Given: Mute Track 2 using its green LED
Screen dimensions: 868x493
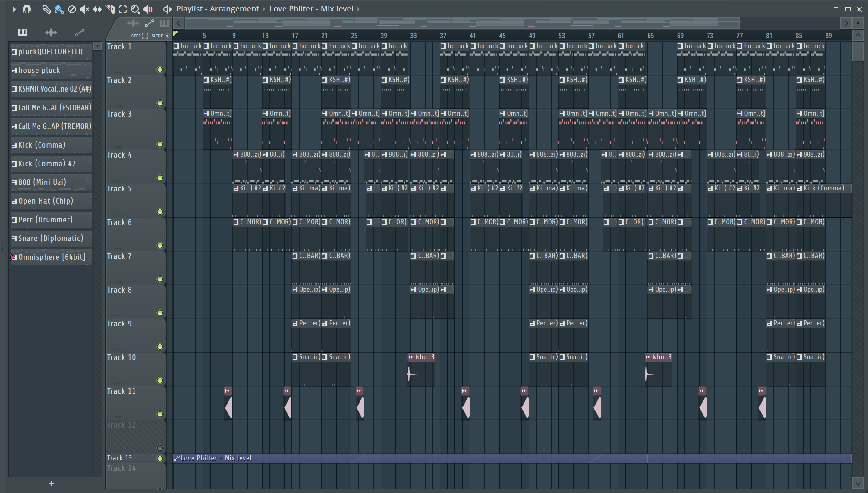Looking at the screenshot, I should click(x=160, y=103).
